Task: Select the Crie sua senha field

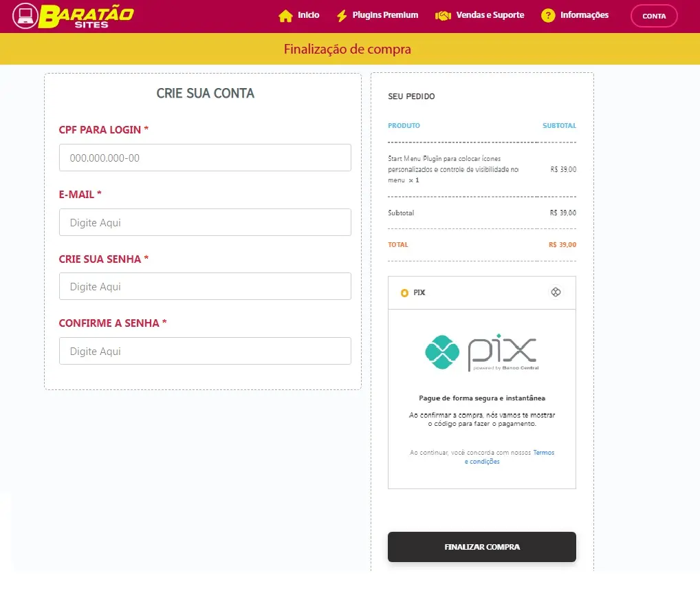Action: [205, 286]
